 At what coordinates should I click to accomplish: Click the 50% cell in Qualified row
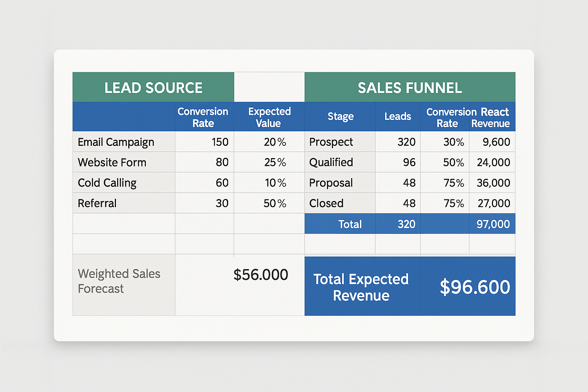click(445, 162)
